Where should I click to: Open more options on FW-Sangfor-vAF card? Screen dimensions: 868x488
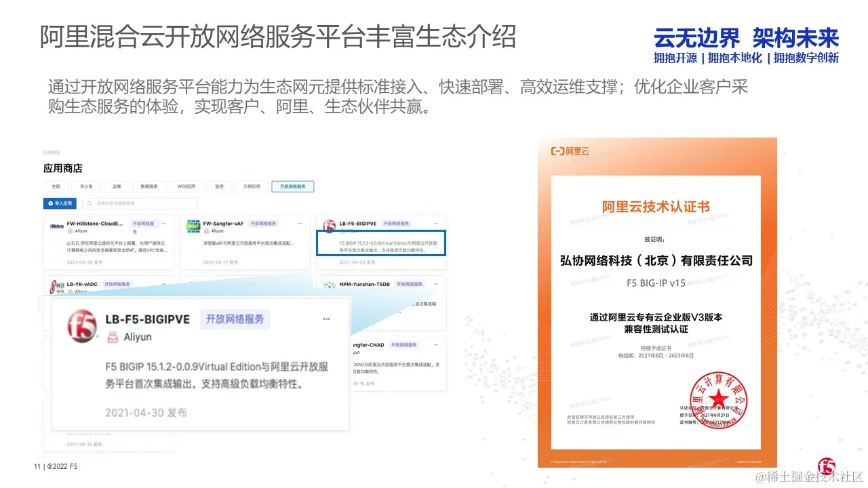pyautogui.click(x=300, y=224)
